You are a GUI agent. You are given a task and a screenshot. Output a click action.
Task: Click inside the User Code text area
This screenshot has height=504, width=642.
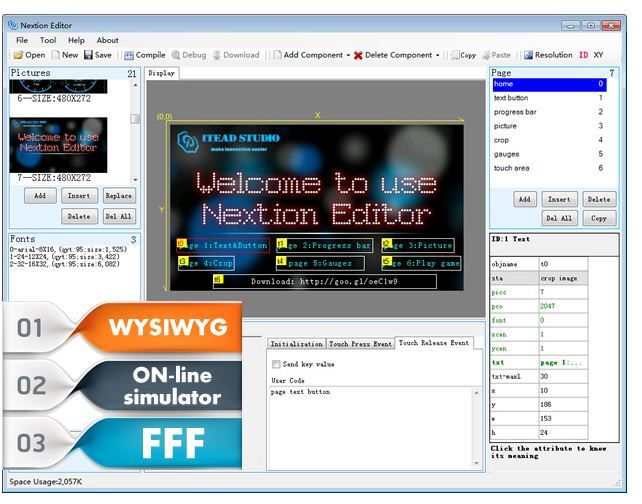[x=371, y=427]
